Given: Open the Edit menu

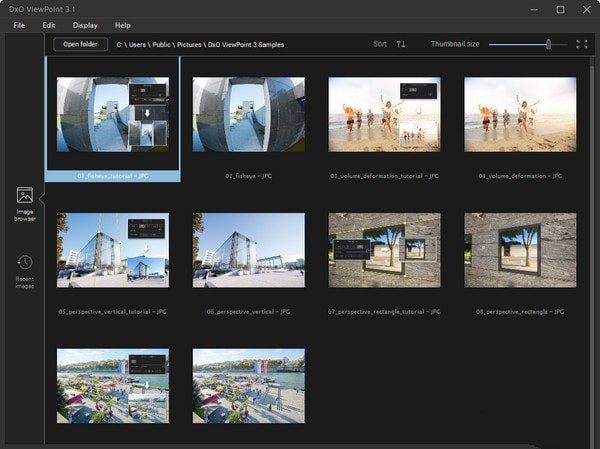Looking at the screenshot, I should (x=49, y=25).
